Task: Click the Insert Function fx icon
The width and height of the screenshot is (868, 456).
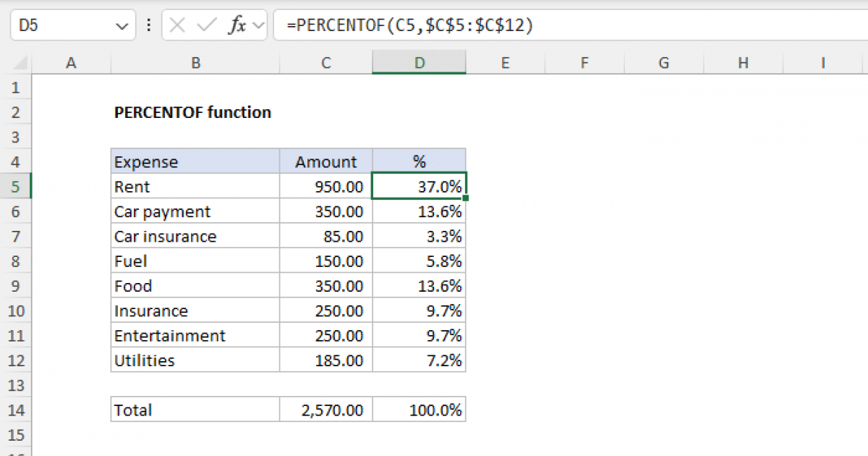Action: [x=236, y=26]
